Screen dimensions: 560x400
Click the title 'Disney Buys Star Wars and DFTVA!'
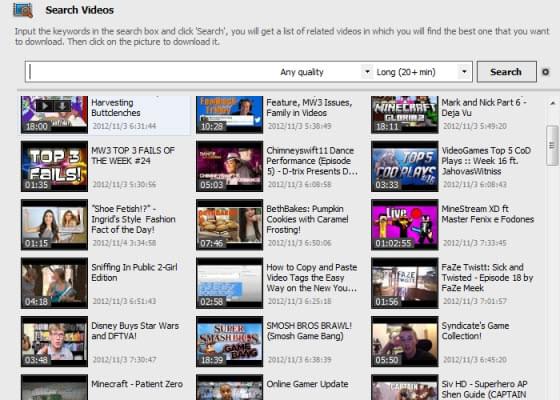point(135,331)
